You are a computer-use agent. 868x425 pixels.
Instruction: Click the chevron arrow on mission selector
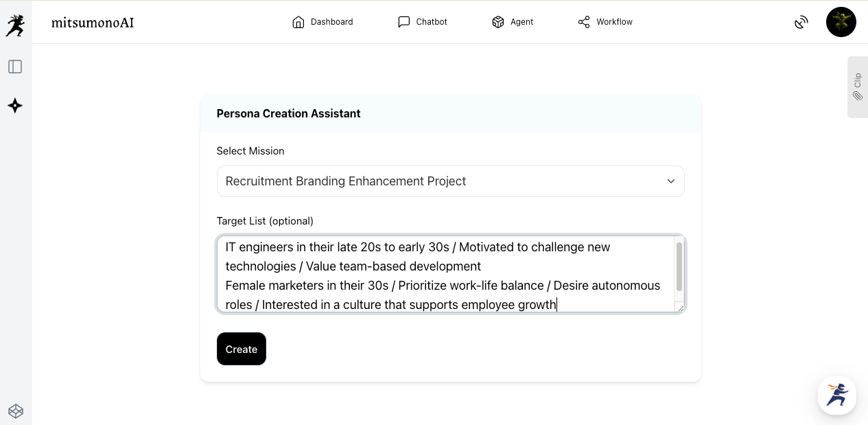(x=670, y=181)
